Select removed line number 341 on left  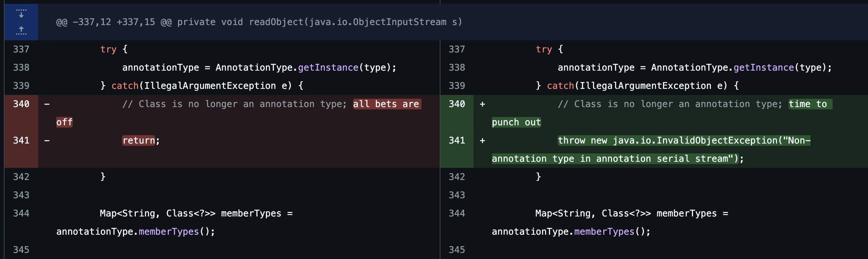tap(21, 141)
